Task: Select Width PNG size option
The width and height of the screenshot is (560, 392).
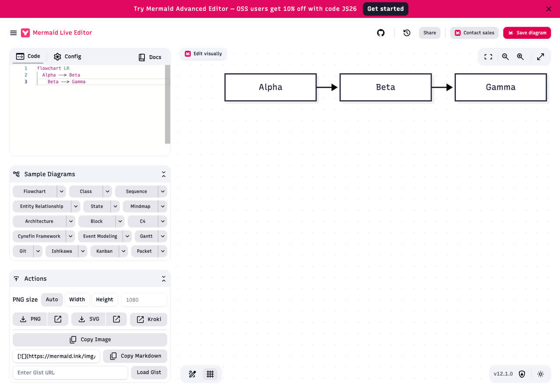Action: click(77, 300)
